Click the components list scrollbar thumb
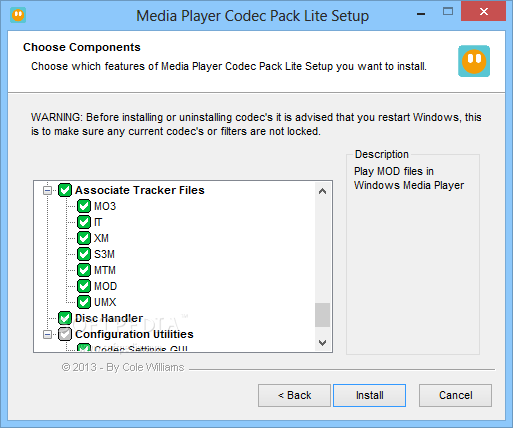Screen dimensions: 513x428 [x=322, y=315]
